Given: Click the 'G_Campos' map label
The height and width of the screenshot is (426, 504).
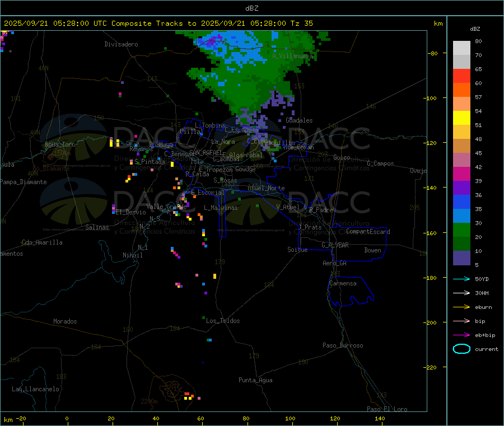Looking at the screenshot, I should tap(380, 163).
